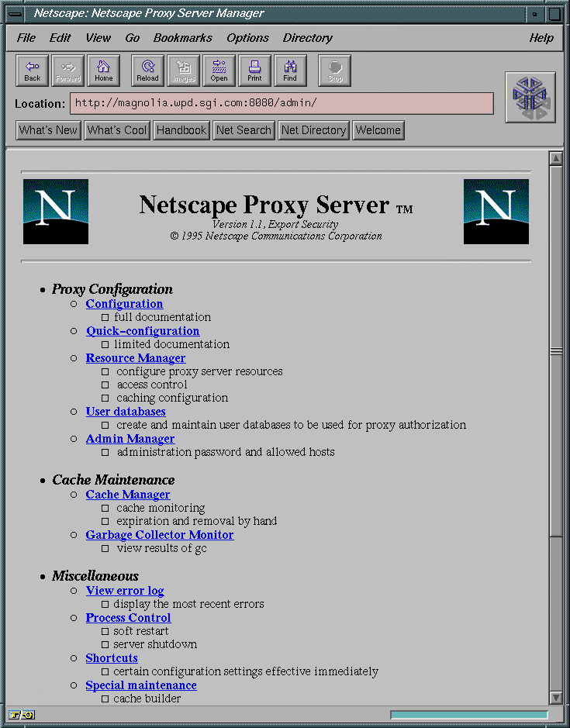Click the 'Version 1.1, Export Security' text

pyautogui.click(x=275, y=224)
